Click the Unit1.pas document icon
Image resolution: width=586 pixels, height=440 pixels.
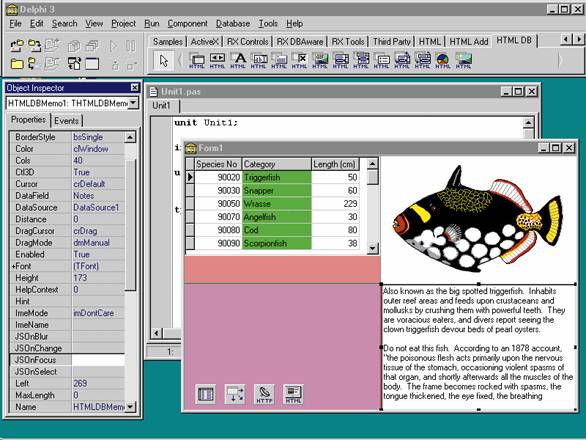click(x=153, y=92)
